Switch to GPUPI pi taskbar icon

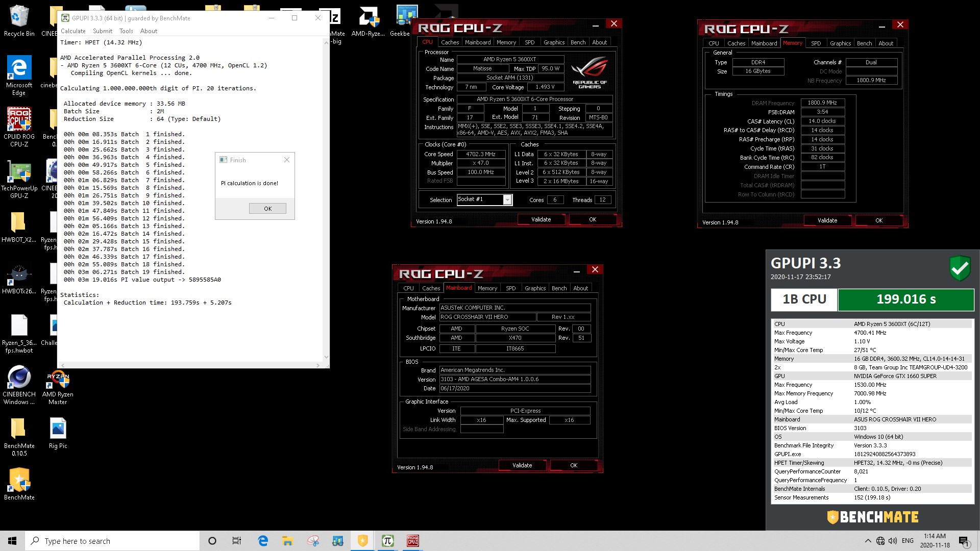coord(387,541)
